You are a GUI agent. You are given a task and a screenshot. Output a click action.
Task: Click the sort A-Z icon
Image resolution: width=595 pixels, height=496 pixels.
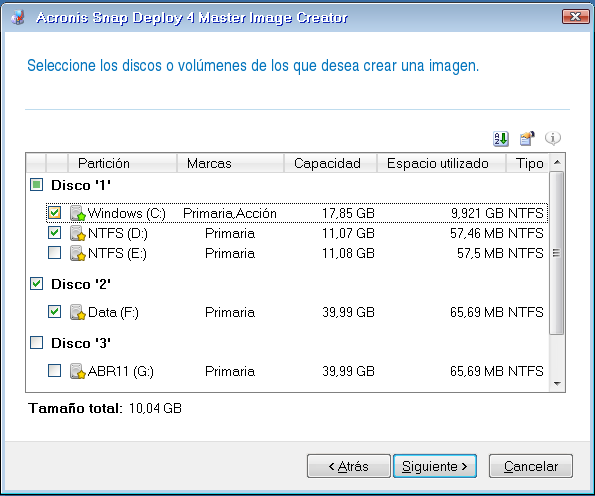click(x=501, y=139)
